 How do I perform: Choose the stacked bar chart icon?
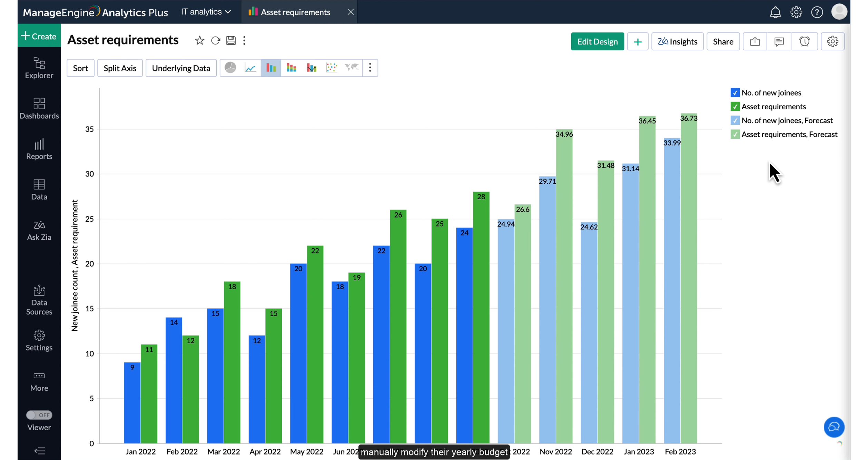pos(291,68)
